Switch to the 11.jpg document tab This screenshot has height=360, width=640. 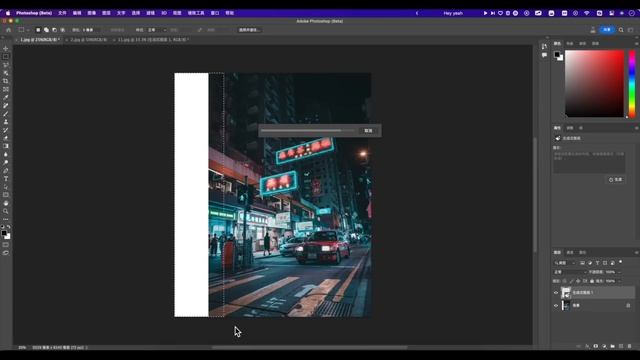(x=153, y=40)
